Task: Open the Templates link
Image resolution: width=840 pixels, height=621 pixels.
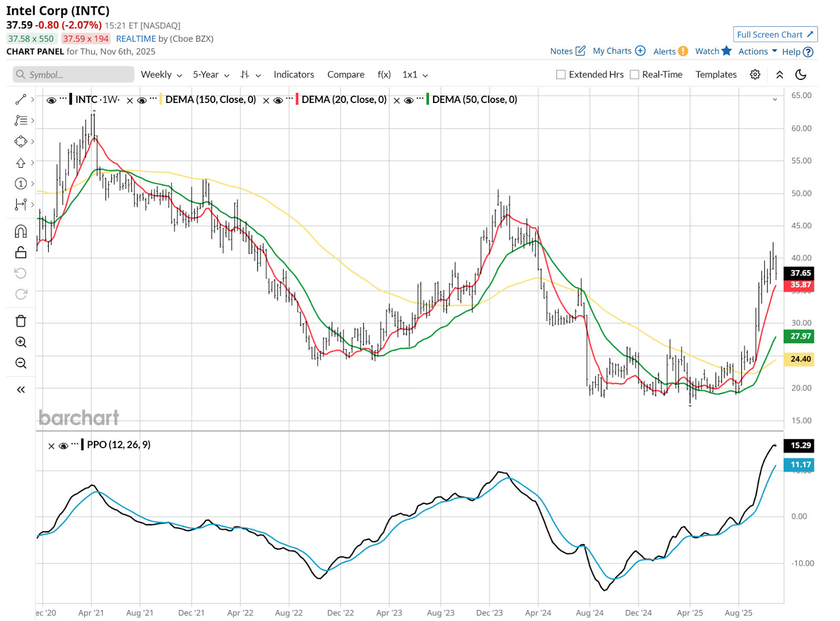Action: pos(716,75)
